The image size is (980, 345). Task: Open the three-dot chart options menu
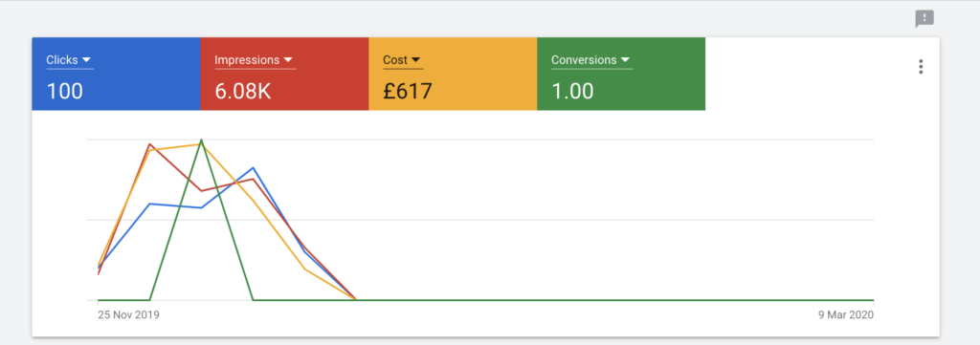coord(921,67)
